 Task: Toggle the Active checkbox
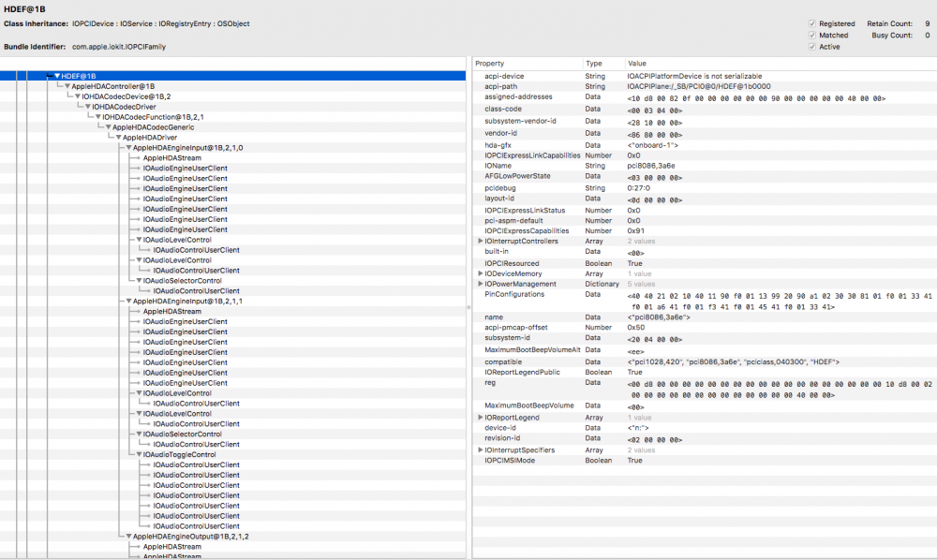pyautogui.click(x=812, y=47)
